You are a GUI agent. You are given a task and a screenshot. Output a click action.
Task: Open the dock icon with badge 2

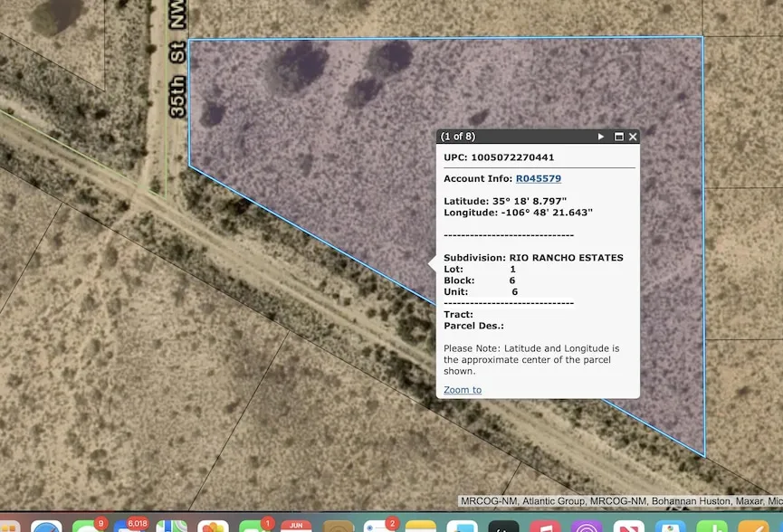pyautogui.click(x=378, y=527)
